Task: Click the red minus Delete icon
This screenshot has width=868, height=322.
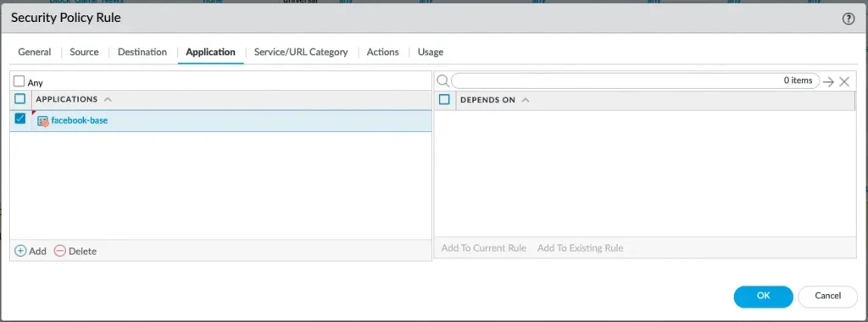Action: [60, 251]
